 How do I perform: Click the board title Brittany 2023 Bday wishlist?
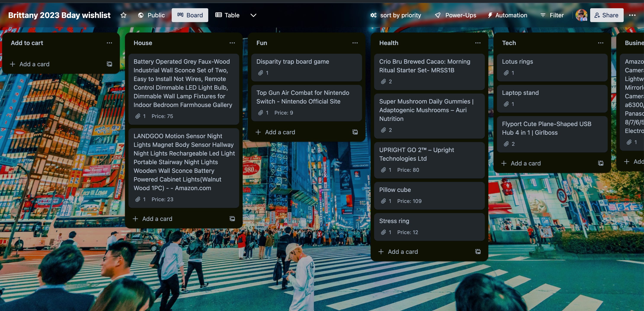[59, 15]
